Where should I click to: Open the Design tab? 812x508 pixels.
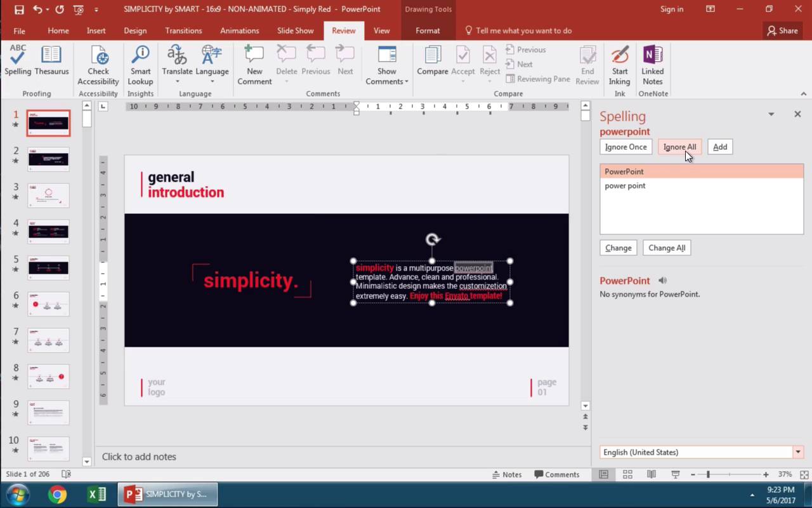coord(135,30)
